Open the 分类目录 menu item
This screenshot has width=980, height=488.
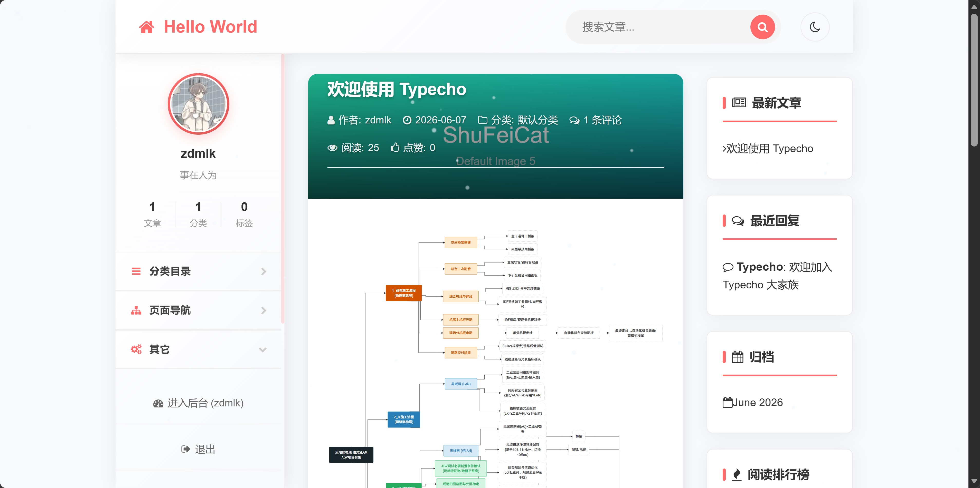pyautogui.click(x=199, y=271)
